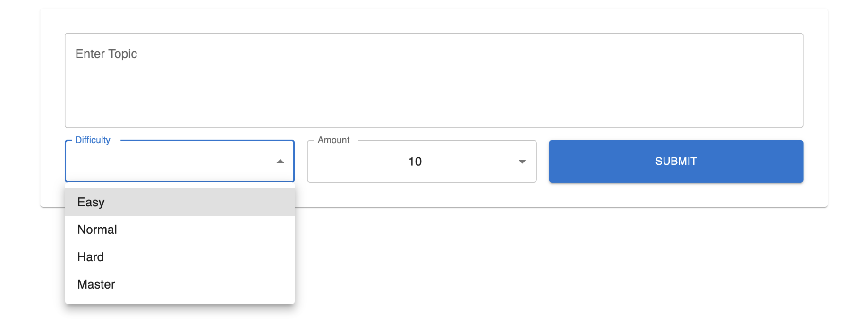Click the Difficulty field label

tap(93, 140)
